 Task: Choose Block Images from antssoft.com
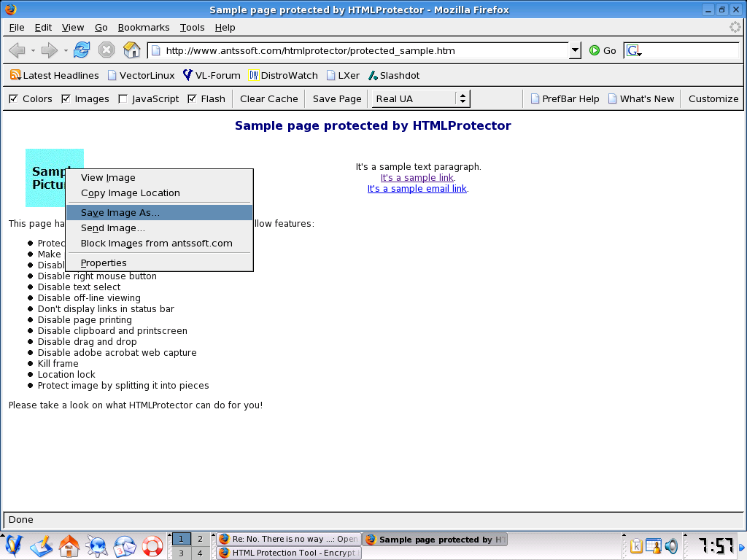159,243
